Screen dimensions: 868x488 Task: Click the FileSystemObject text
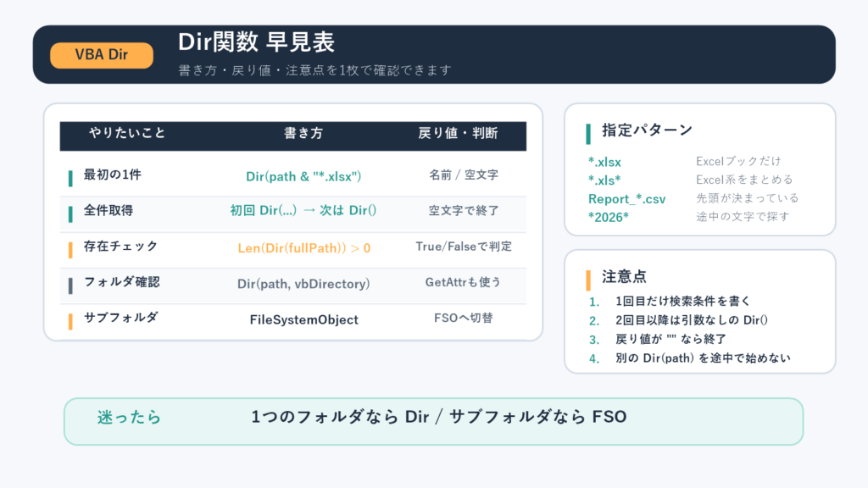point(304,319)
